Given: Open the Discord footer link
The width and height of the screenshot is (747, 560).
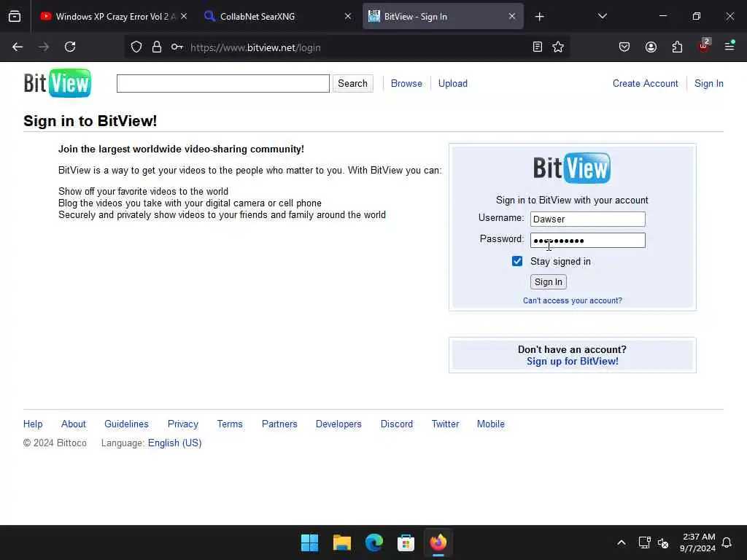Looking at the screenshot, I should [x=396, y=424].
